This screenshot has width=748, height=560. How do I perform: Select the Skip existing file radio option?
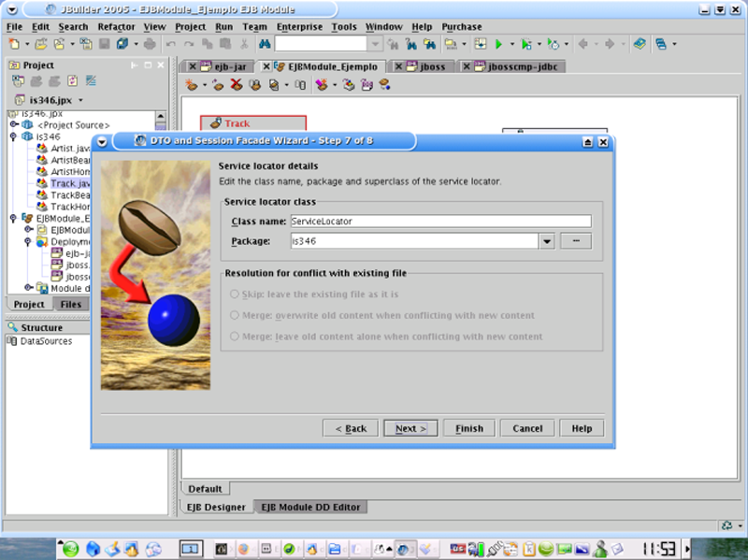pyautogui.click(x=234, y=294)
